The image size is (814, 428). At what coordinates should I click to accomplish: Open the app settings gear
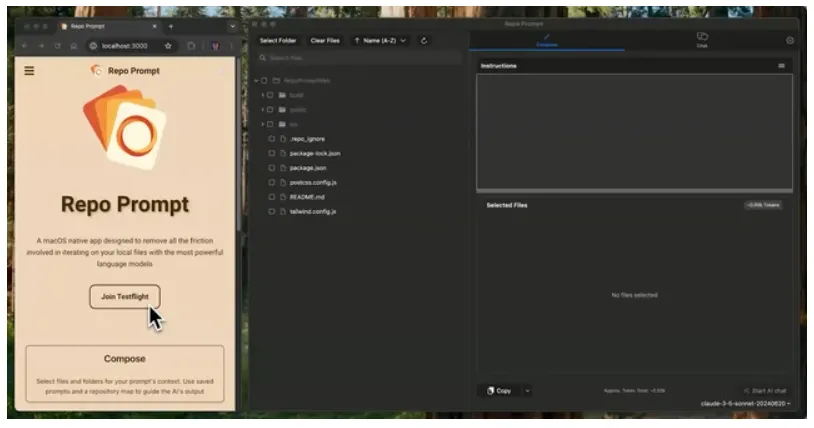[x=790, y=41]
